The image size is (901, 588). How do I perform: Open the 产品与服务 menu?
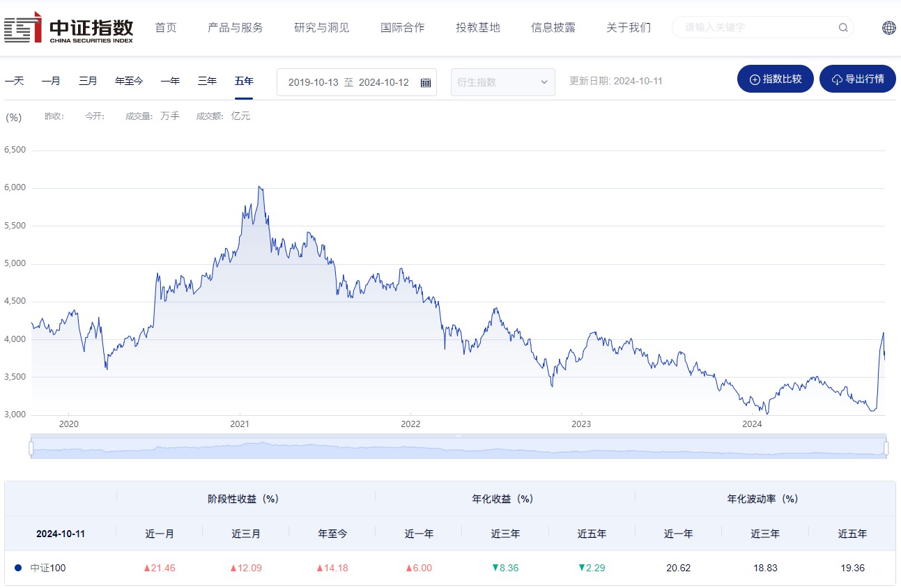236,28
